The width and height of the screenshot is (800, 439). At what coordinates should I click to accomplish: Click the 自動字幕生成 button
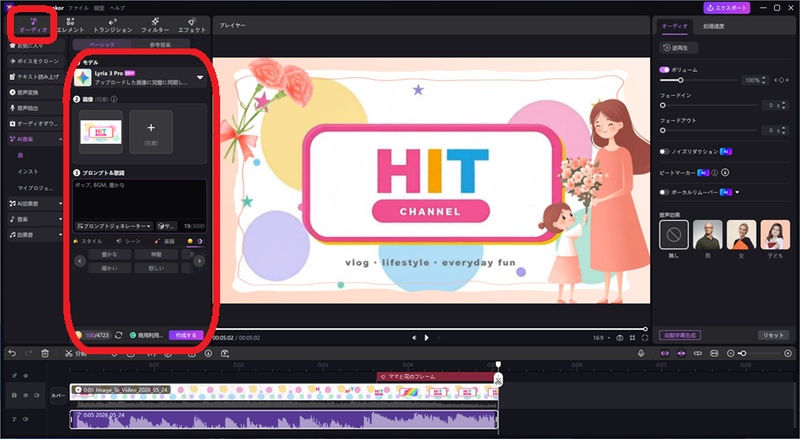pos(680,335)
